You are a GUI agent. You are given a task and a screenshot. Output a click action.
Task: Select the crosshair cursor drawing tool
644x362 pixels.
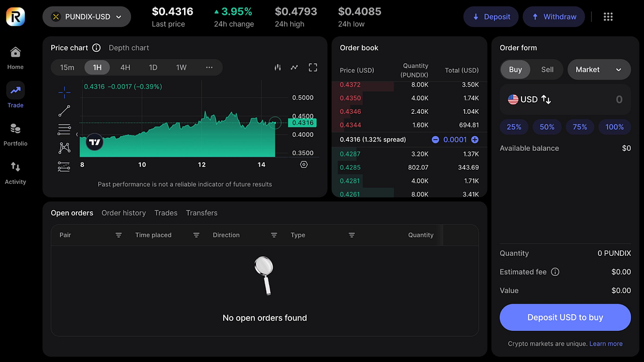64,92
